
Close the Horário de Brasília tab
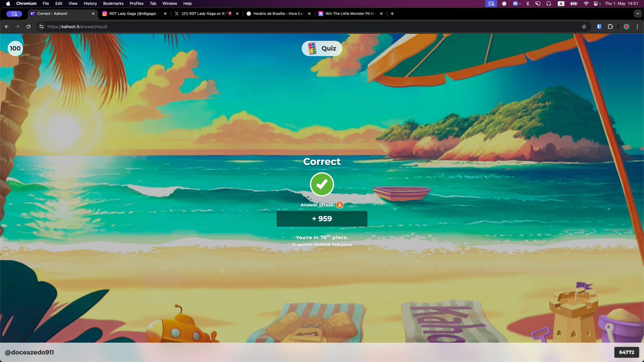(x=309, y=13)
